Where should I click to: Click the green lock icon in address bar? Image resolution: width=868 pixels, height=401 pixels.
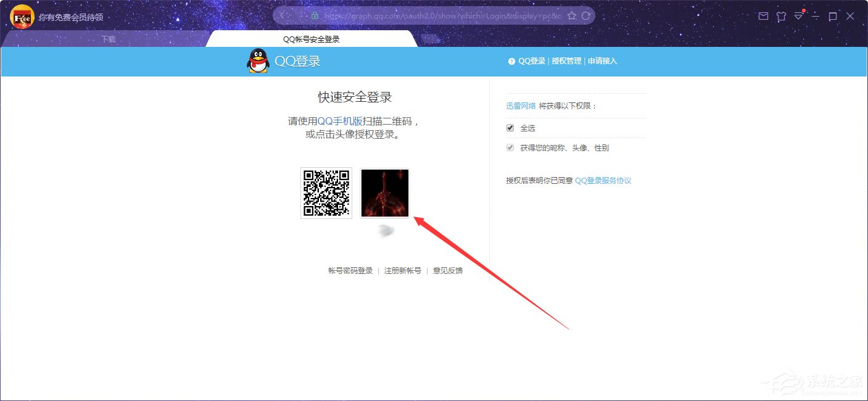click(x=313, y=15)
